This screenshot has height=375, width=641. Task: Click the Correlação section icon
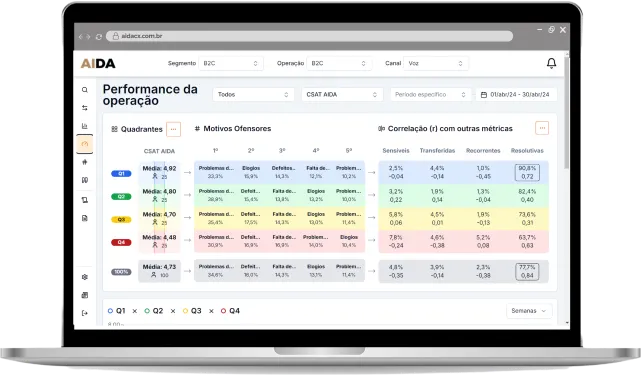[x=381, y=128]
